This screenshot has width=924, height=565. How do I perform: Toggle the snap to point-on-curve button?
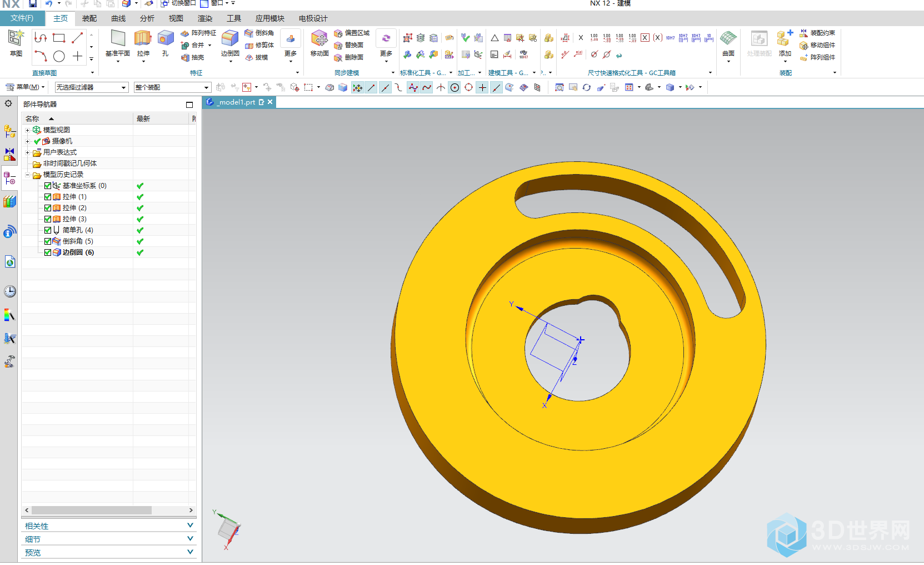pyautogui.click(x=496, y=87)
